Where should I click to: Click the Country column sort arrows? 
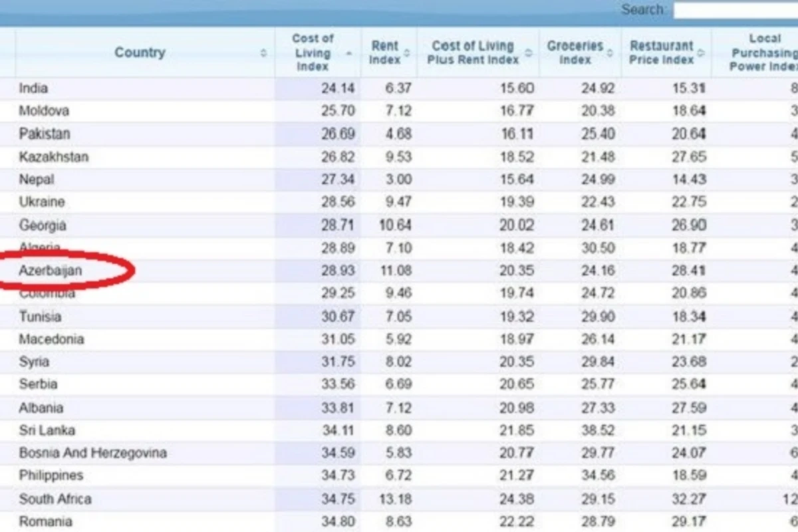264,53
